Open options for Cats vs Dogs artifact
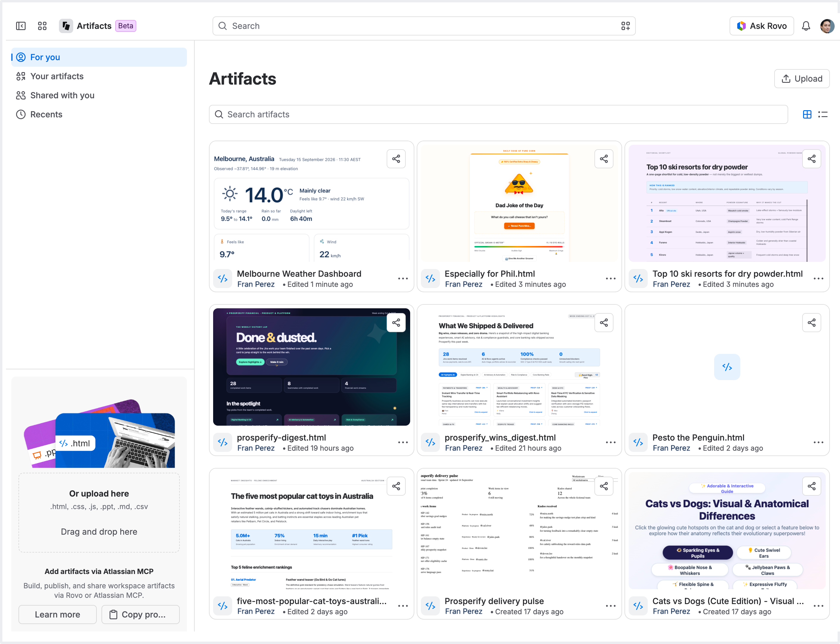Viewport: 840px width, 644px height. pos(818,606)
